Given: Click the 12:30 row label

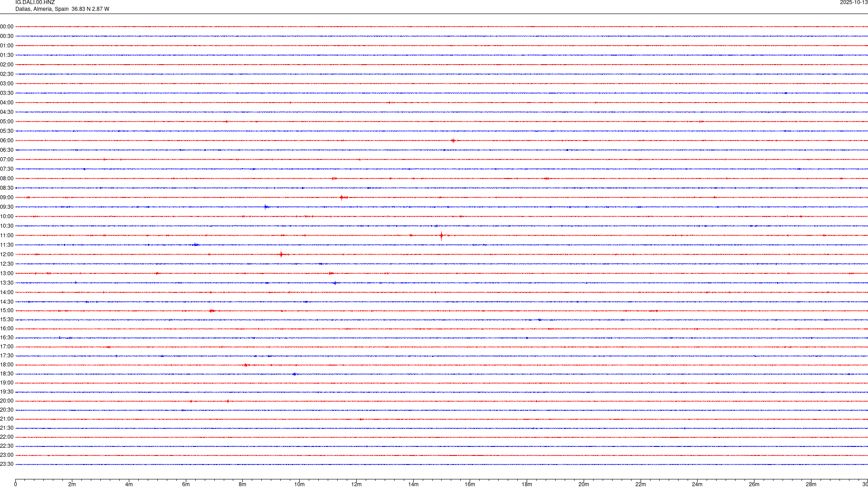Looking at the screenshot, I should pos(7,264).
